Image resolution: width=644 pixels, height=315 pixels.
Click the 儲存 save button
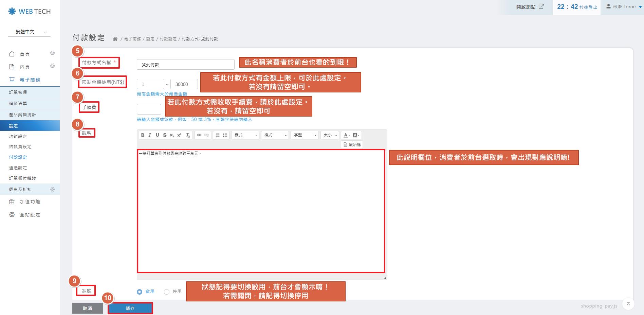tap(130, 308)
